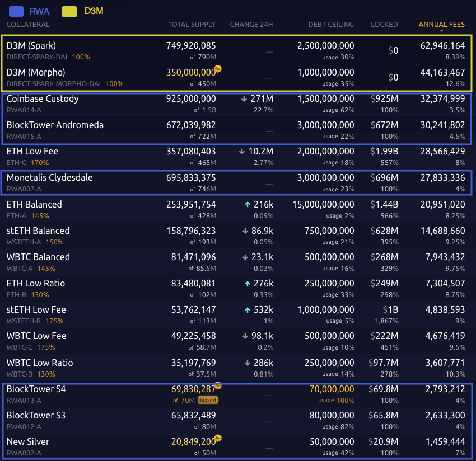The image size is (476, 461).
Task: Click the green up arrow for ETH Low Ratio
Action: pos(247,284)
